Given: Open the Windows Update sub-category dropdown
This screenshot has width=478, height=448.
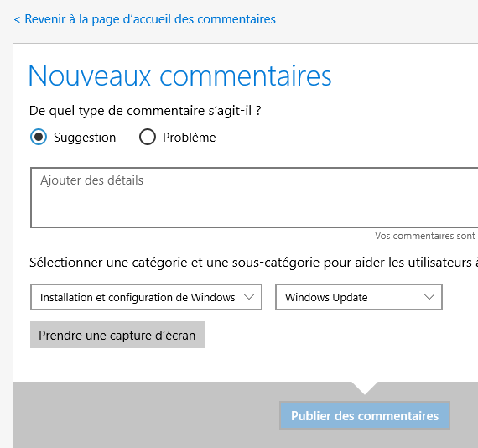Looking at the screenshot, I should point(359,297).
